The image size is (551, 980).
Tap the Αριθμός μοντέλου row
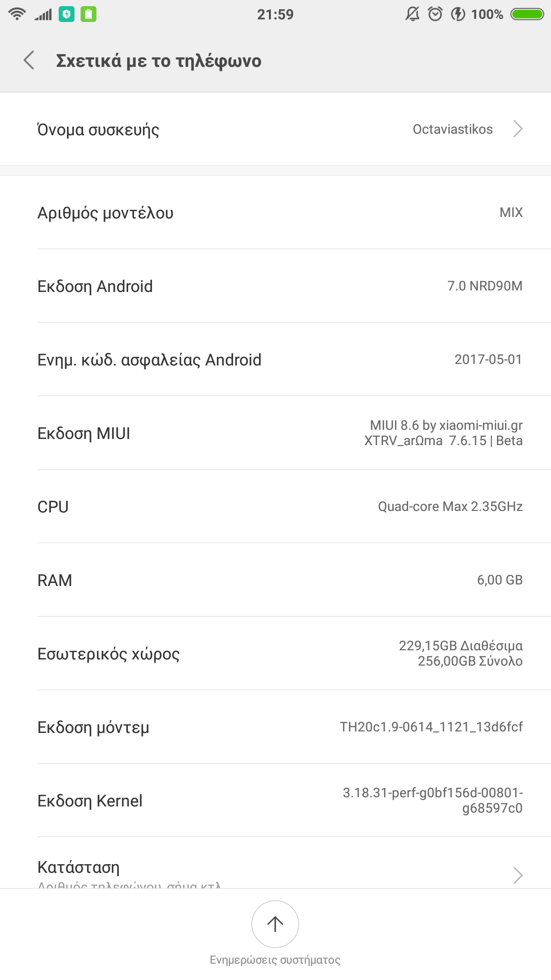coord(275,213)
